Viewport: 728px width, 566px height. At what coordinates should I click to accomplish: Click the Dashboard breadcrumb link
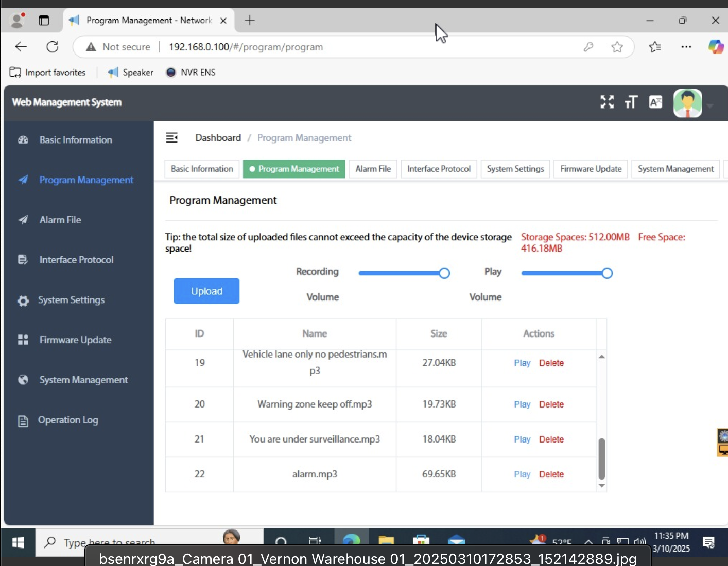(218, 138)
